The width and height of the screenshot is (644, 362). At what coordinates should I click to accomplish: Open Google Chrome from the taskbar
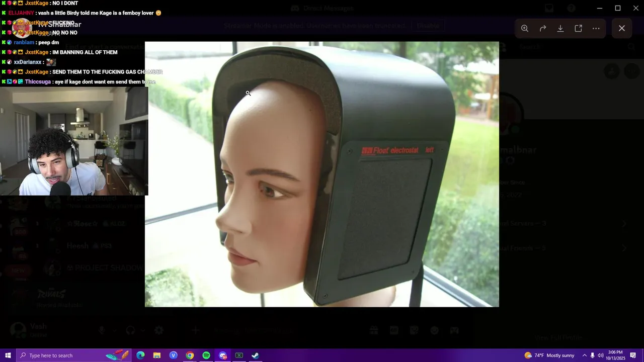pyautogui.click(x=190, y=355)
